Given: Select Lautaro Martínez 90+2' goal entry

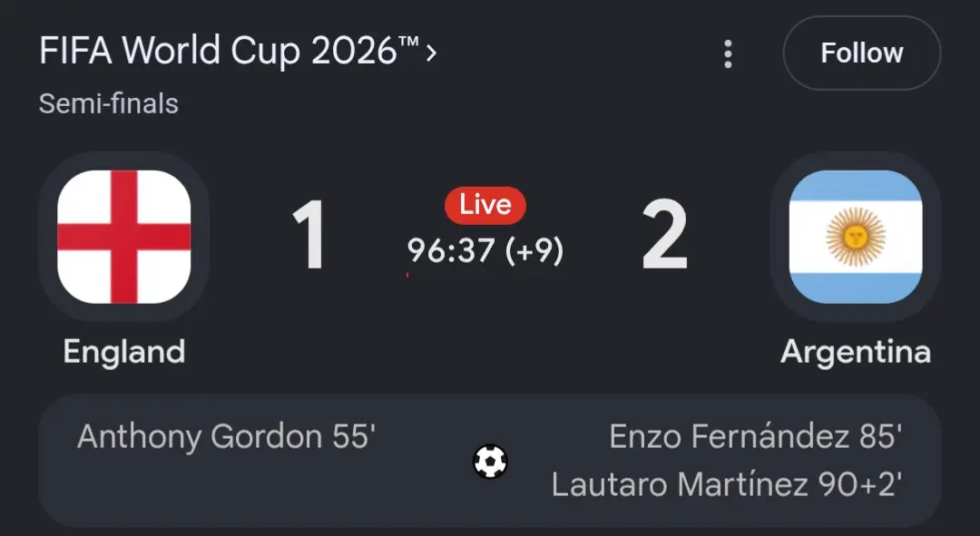Looking at the screenshot, I should click(727, 484).
